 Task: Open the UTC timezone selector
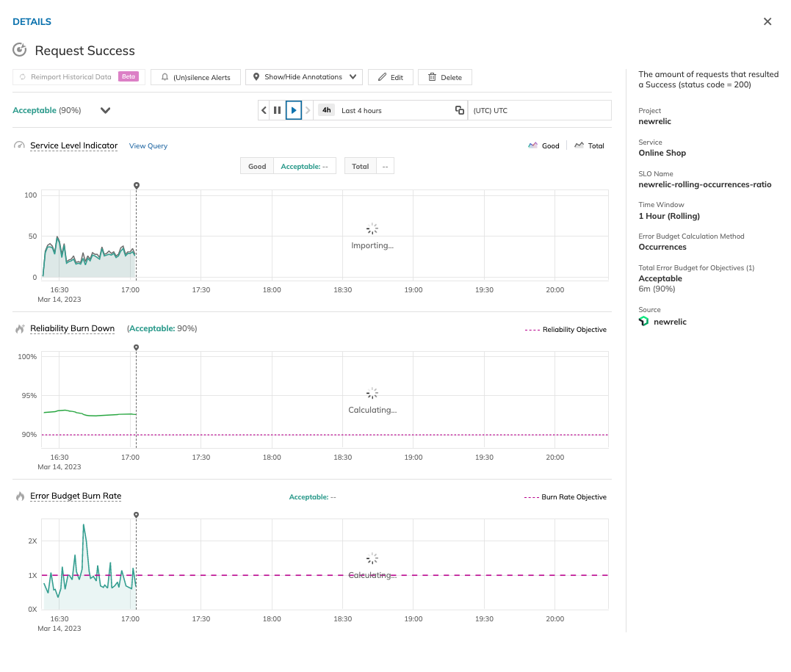tap(539, 110)
